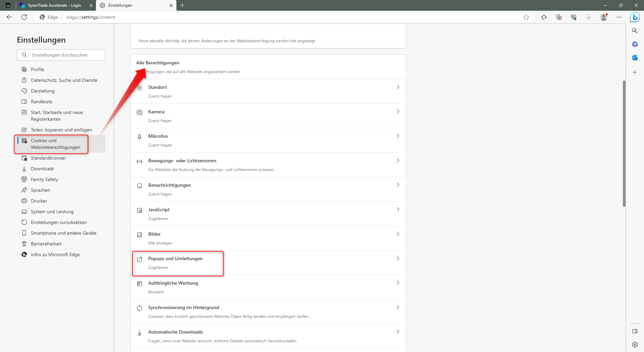The height and width of the screenshot is (352, 644).
Task: Open the Collections icon in toolbar
Action: [559, 17]
